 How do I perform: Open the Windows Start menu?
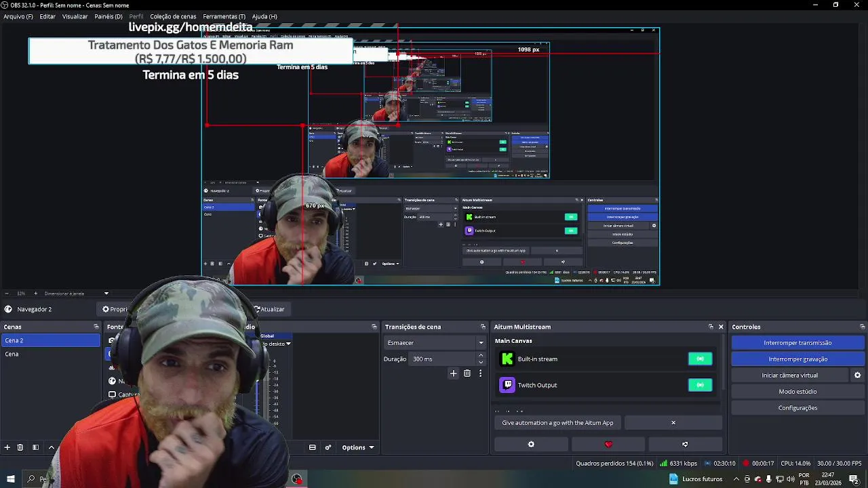point(11,479)
